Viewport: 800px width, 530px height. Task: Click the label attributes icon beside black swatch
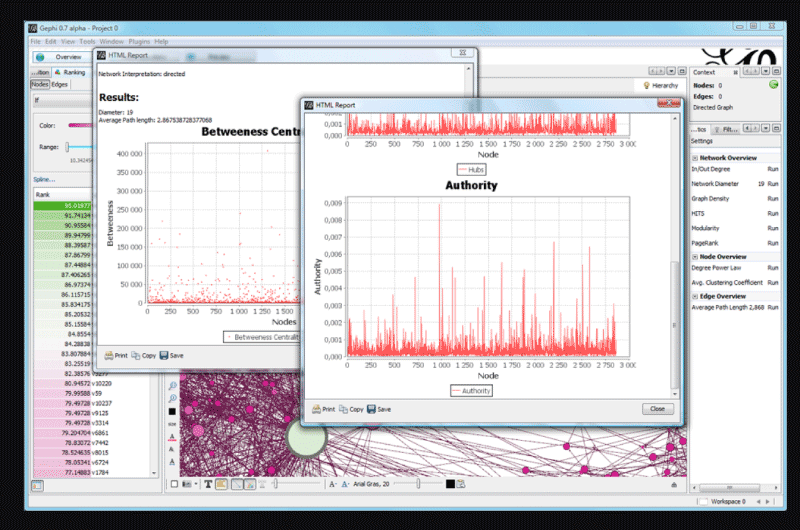(x=461, y=484)
